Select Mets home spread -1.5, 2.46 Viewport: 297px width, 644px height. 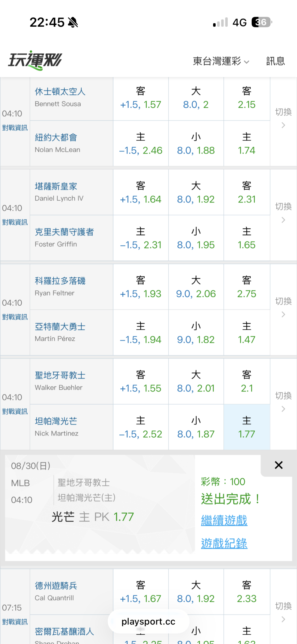141,144
